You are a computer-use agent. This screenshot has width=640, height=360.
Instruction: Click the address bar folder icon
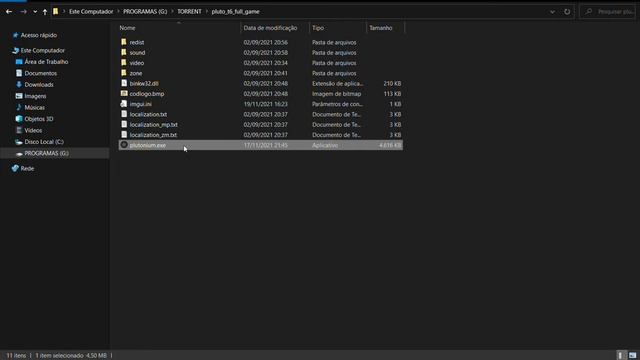pos(56,11)
